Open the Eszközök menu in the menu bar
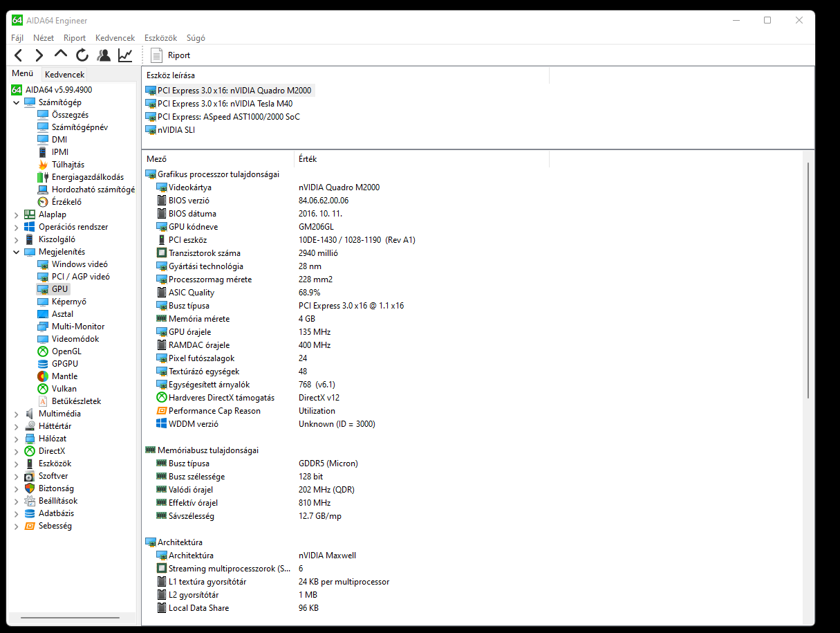The height and width of the screenshot is (633, 840). 160,38
